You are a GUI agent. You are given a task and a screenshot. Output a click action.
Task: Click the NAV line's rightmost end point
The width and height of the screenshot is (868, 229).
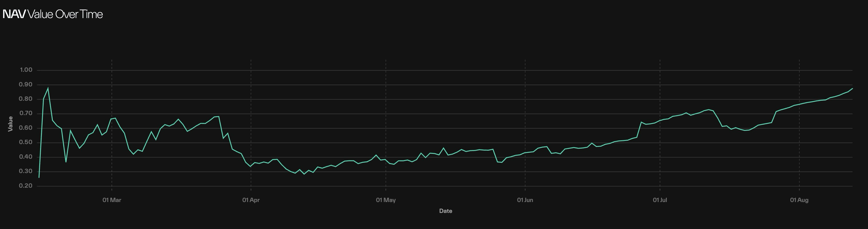click(853, 88)
